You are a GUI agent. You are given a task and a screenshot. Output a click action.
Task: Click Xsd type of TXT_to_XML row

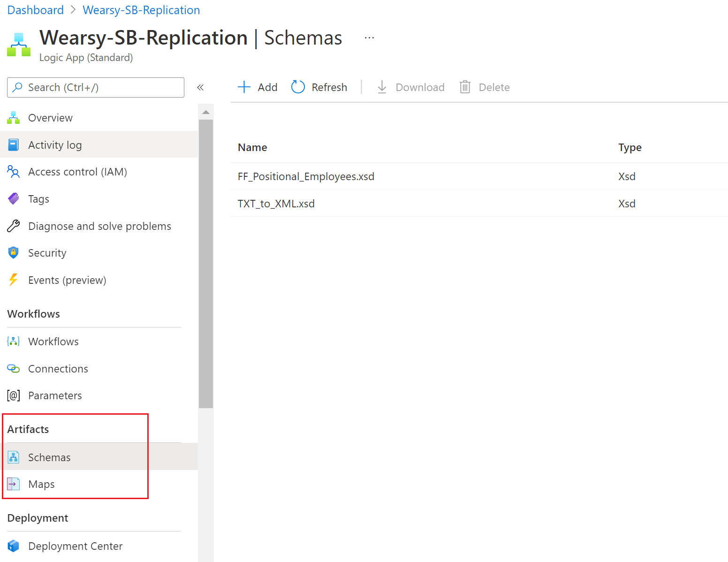tap(627, 204)
